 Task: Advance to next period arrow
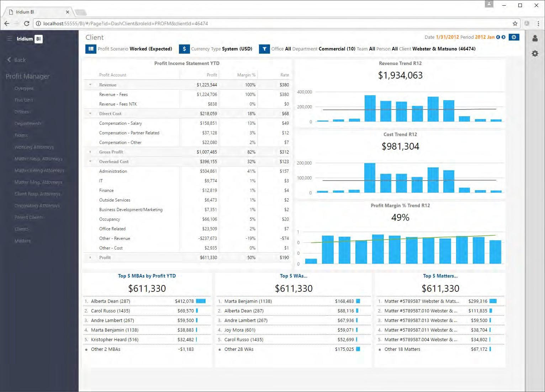[x=503, y=37]
